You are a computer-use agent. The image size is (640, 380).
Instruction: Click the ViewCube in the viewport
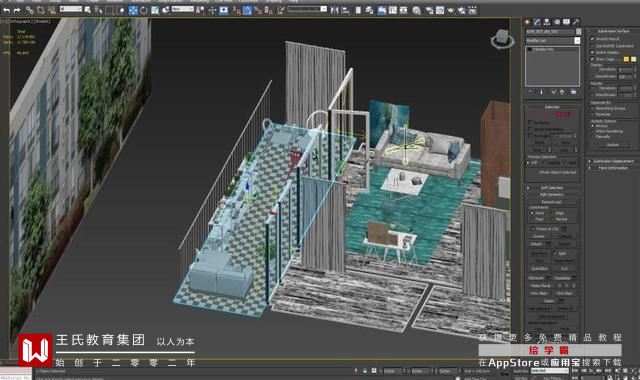click(x=502, y=39)
